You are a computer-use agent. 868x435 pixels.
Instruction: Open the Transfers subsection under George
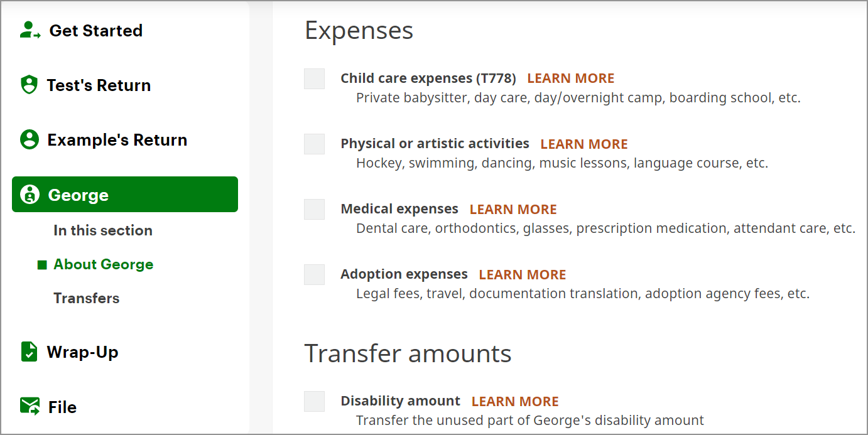pos(86,298)
